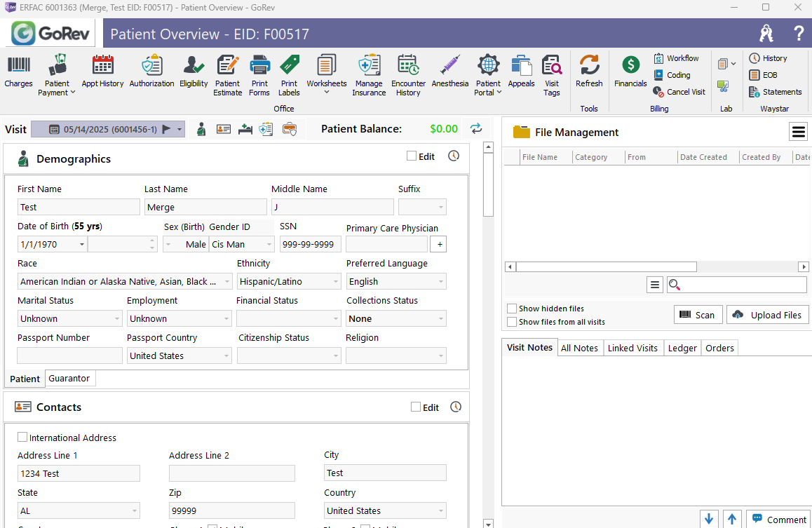Screen dimensions: 812x528
Task: Open Waystar History
Action: pyautogui.click(x=768, y=58)
